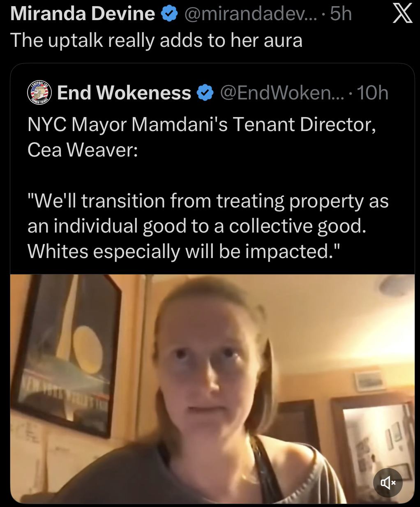Open the tweet via the 5h timestamp
The width and height of the screenshot is (420, 507).
coord(341,14)
